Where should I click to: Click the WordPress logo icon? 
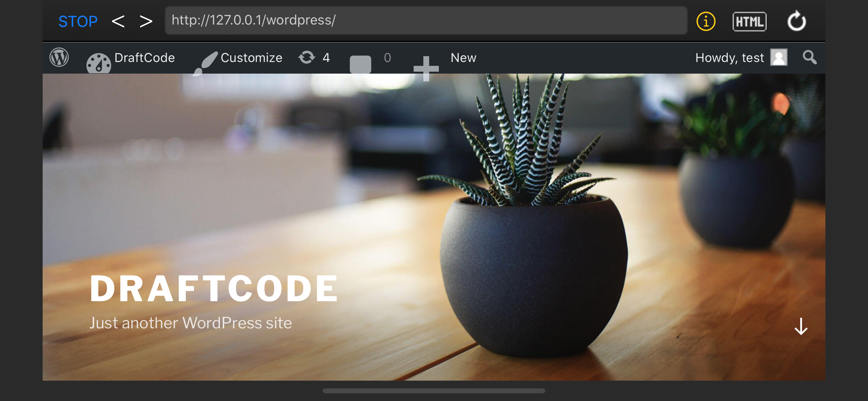(59, 57)
